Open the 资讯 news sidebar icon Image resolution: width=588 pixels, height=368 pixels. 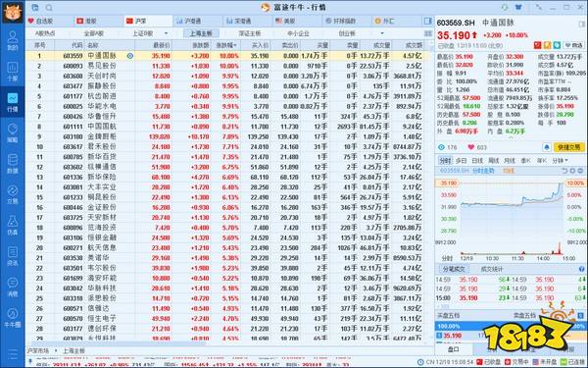(13, 256)
